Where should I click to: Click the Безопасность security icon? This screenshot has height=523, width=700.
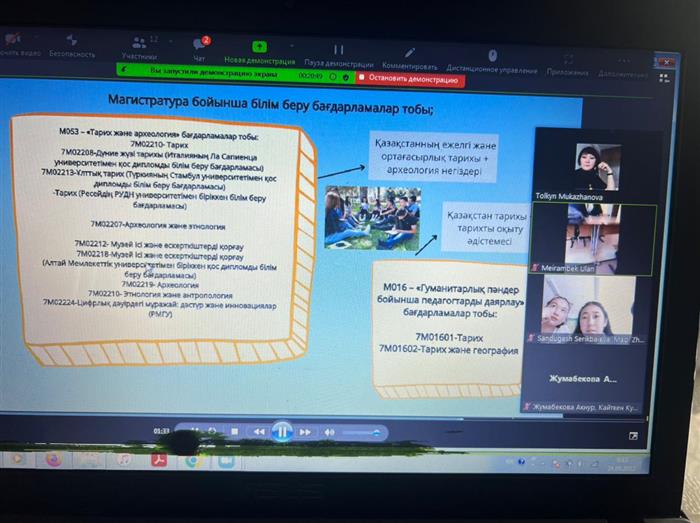click(71, 46)
